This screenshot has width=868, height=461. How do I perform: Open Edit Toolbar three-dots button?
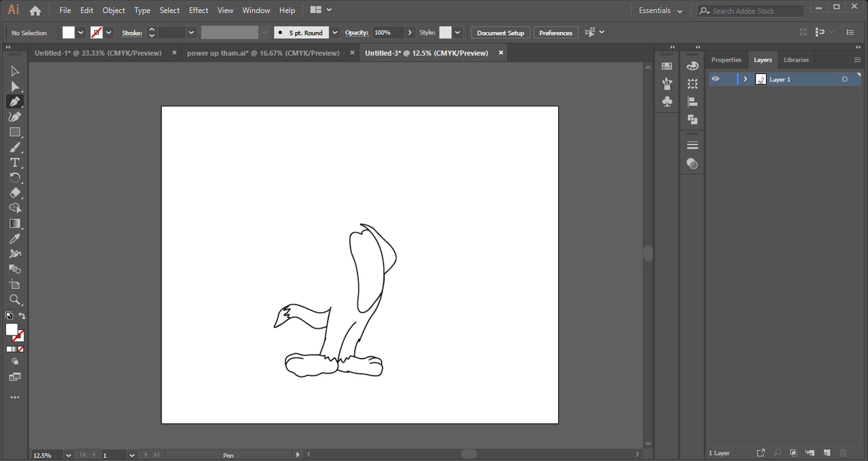15,397
